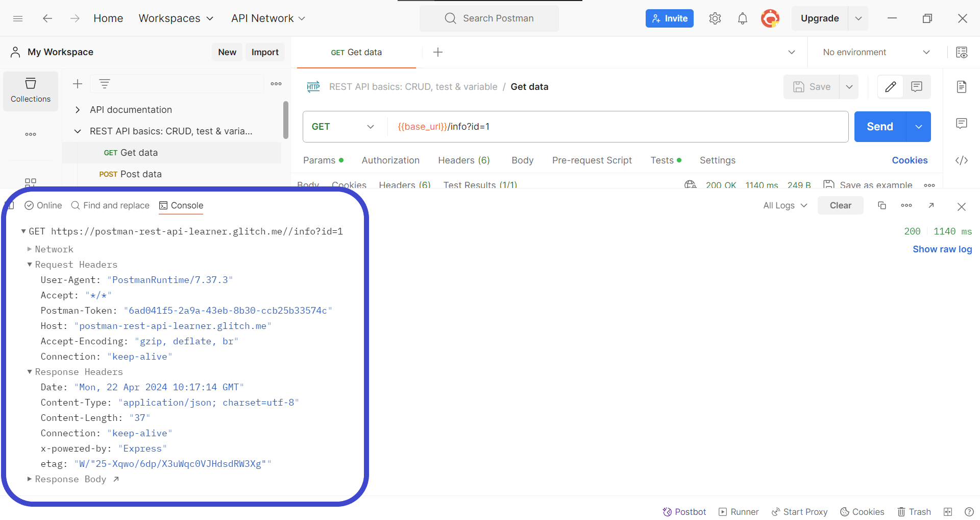Select the Console tab

point(181,205)
